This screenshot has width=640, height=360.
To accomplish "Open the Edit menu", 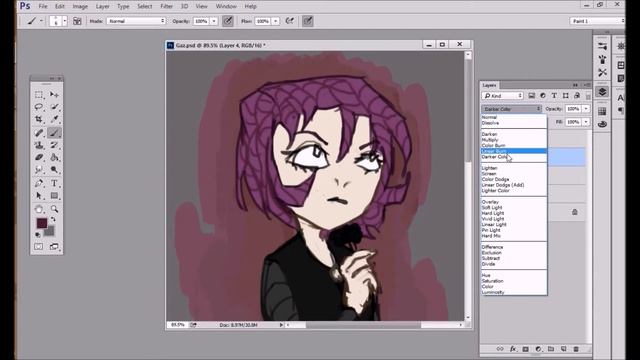I will pyautogui.click(x=60, y=6).
